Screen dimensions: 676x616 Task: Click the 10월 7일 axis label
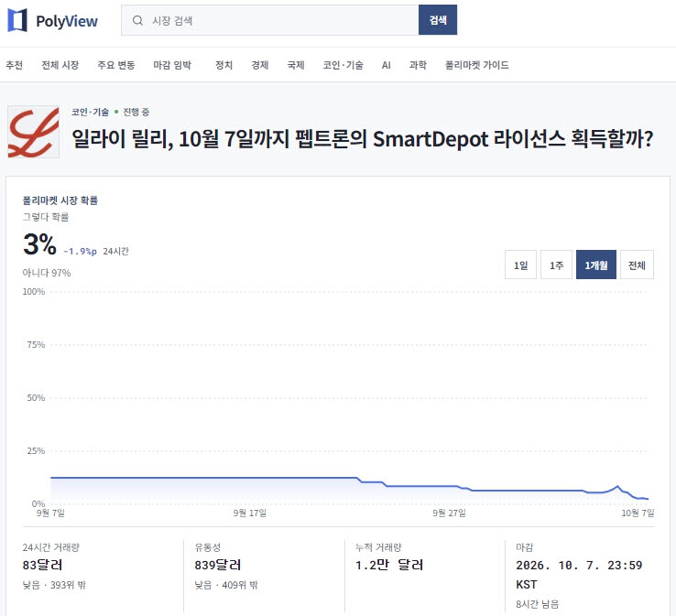pos(638,513)
